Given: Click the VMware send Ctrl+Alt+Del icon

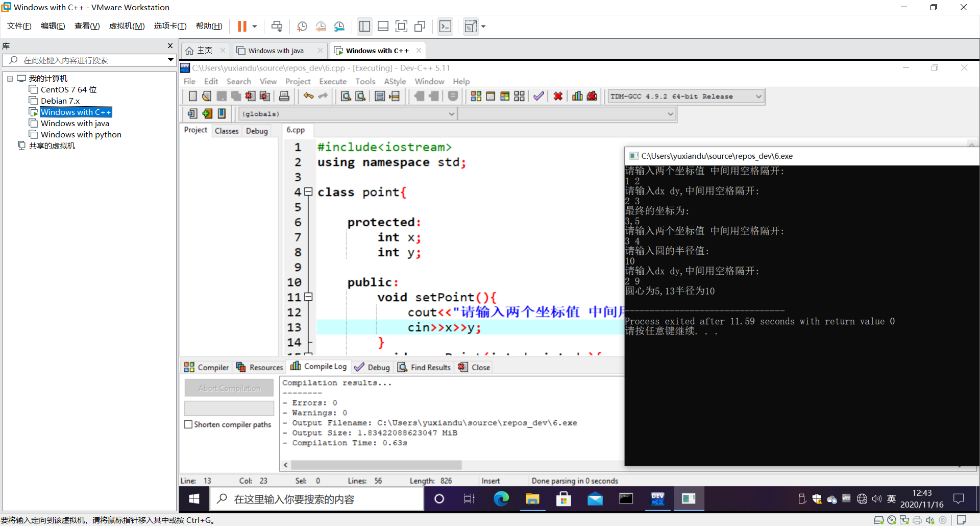Looking at the screenshot, I should 277,26.
